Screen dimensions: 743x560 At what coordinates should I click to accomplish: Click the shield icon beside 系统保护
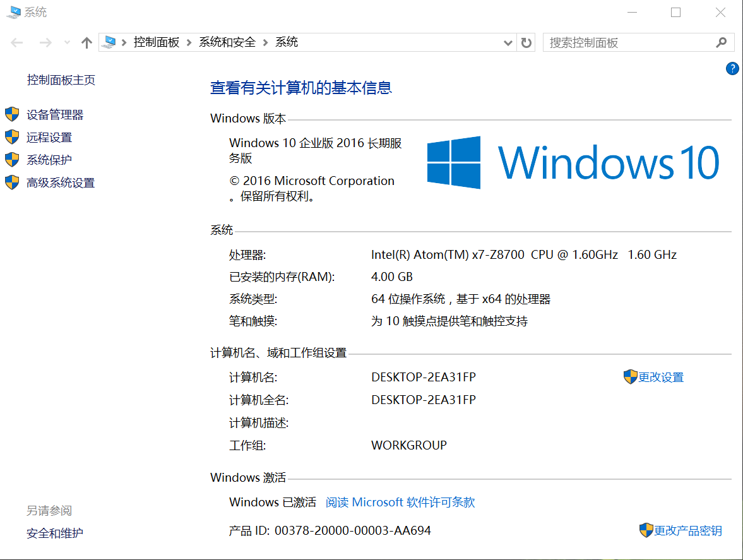12,160
